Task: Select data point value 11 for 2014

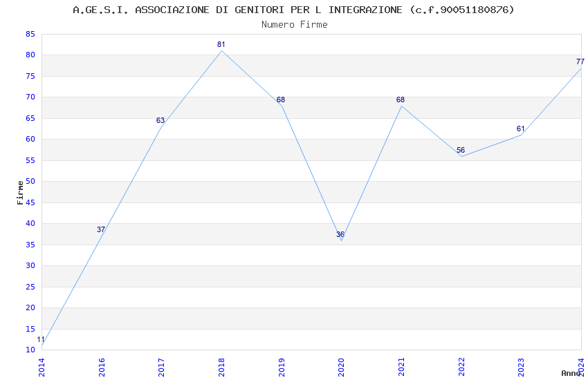Action: pos(41,339)
